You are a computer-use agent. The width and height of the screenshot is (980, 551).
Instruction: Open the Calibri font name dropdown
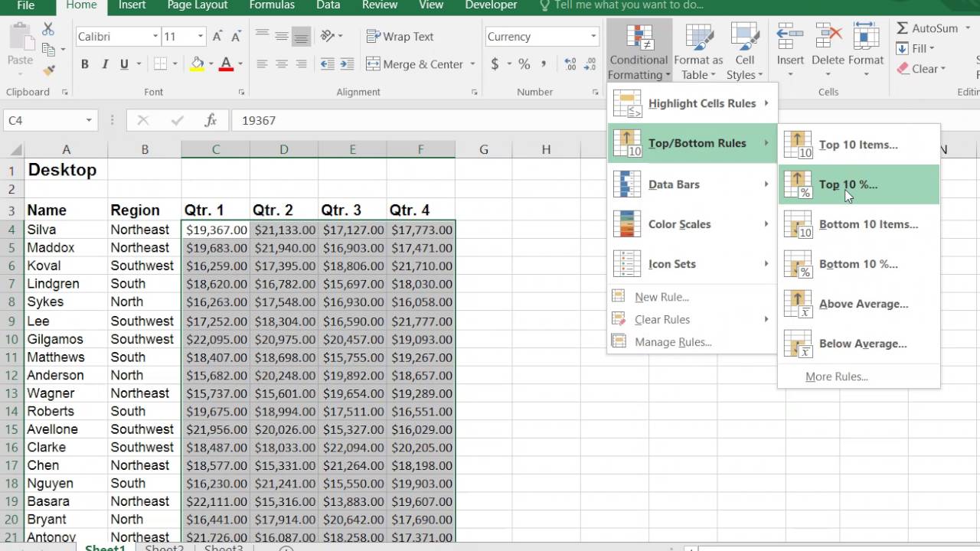(x=155, y=36)
